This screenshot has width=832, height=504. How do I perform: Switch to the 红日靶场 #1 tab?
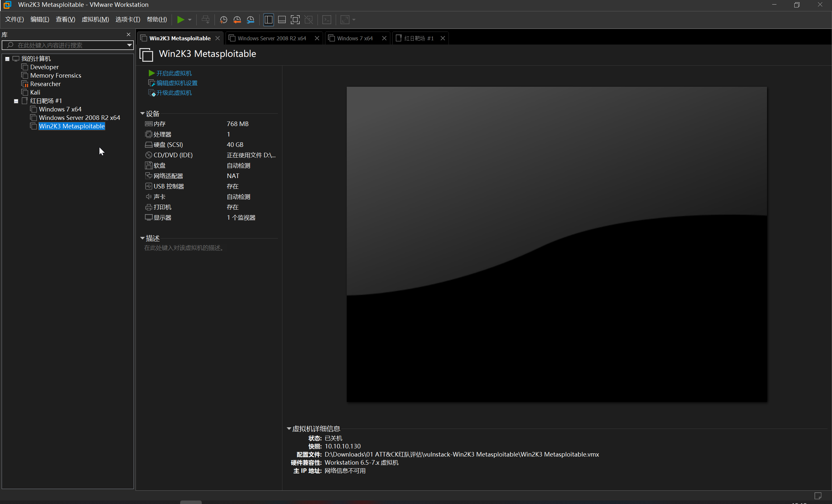point(418,38)
